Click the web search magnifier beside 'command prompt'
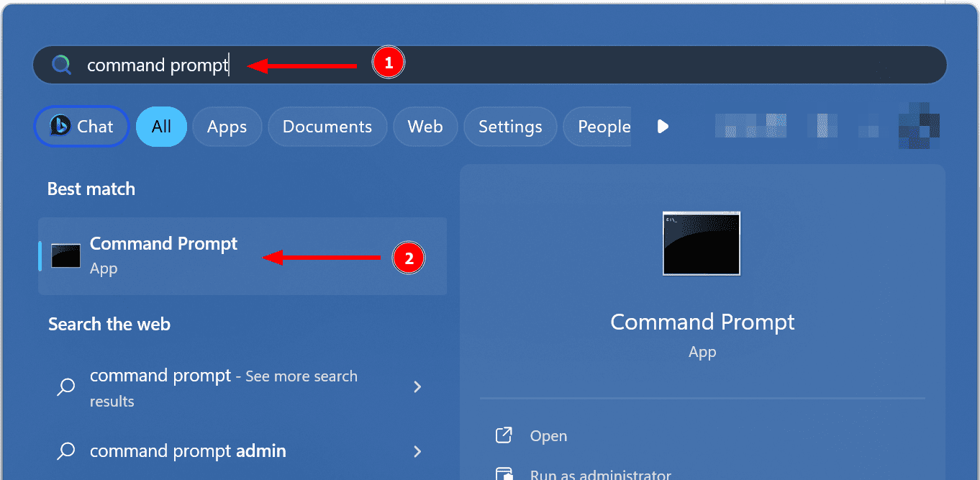 65,387
